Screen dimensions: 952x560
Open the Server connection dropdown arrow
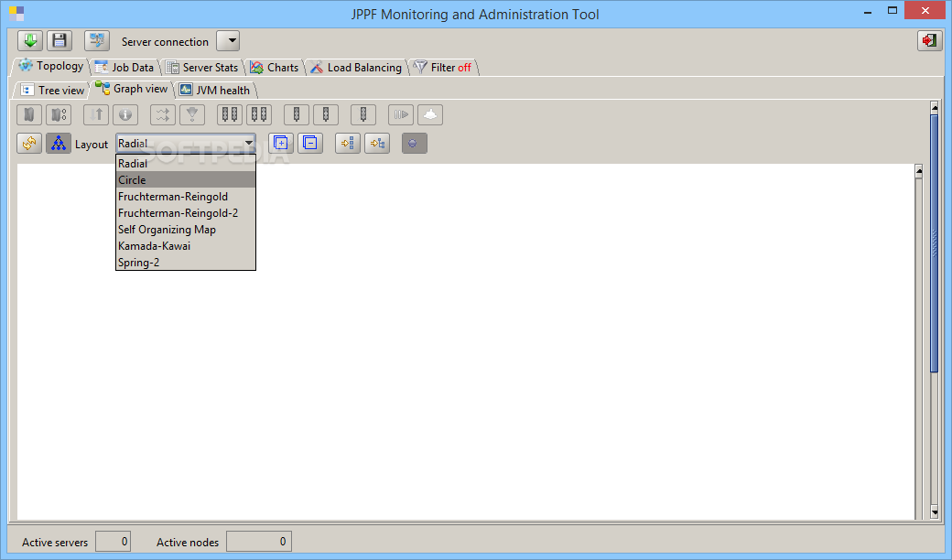[228, 41]
